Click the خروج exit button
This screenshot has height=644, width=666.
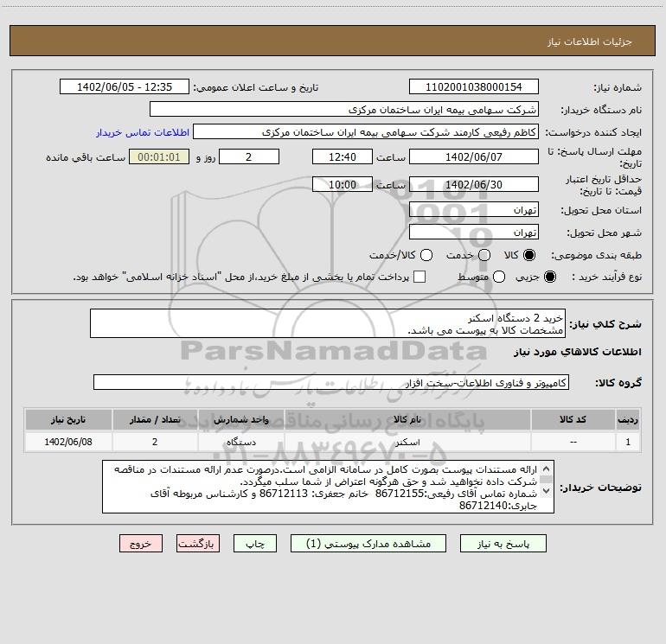pyautogui.click(x=141, y=544)
